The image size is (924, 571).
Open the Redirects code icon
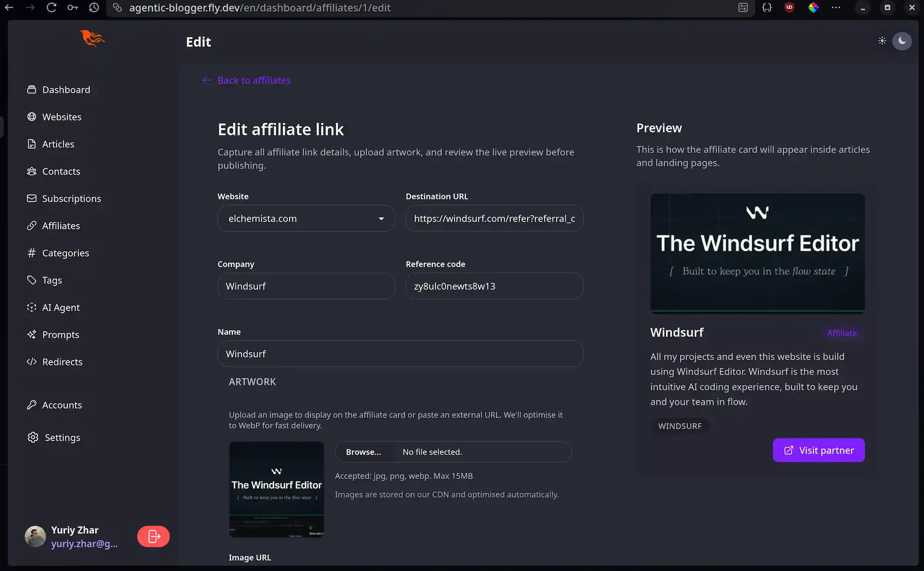click(32, 362)
